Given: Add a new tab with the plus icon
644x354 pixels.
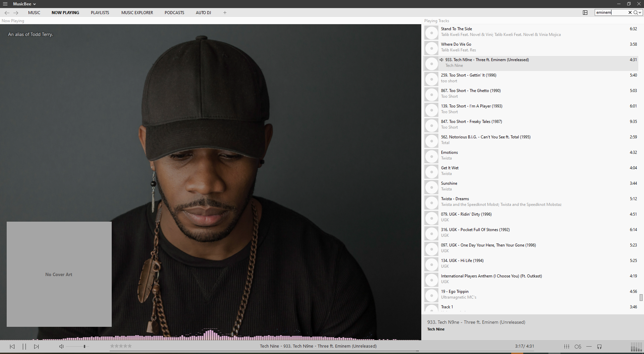Looking at the screenshot, I should pos(225,13).
